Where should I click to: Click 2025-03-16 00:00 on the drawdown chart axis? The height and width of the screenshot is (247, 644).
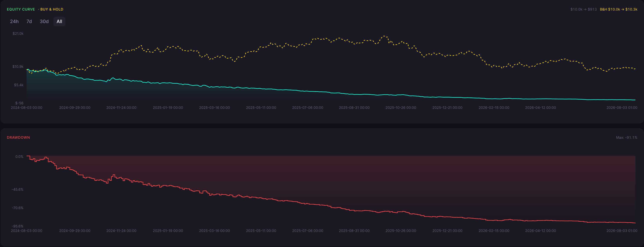tap(215, 231)
